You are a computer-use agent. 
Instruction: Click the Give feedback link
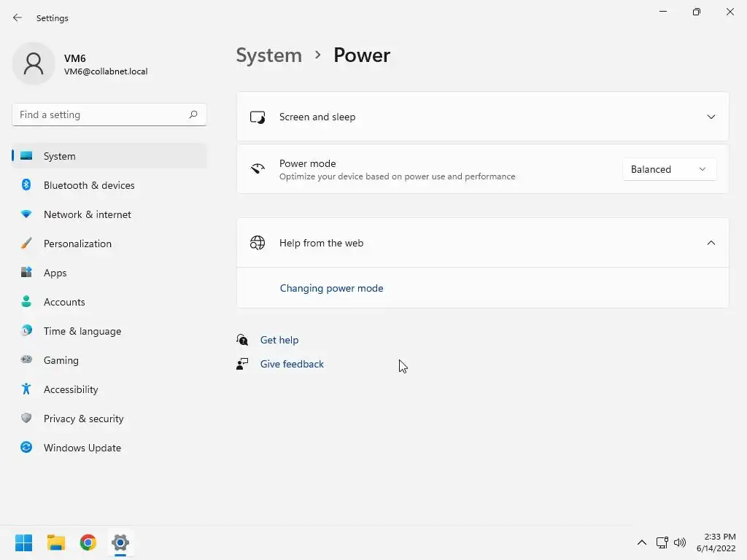[292, 364]
